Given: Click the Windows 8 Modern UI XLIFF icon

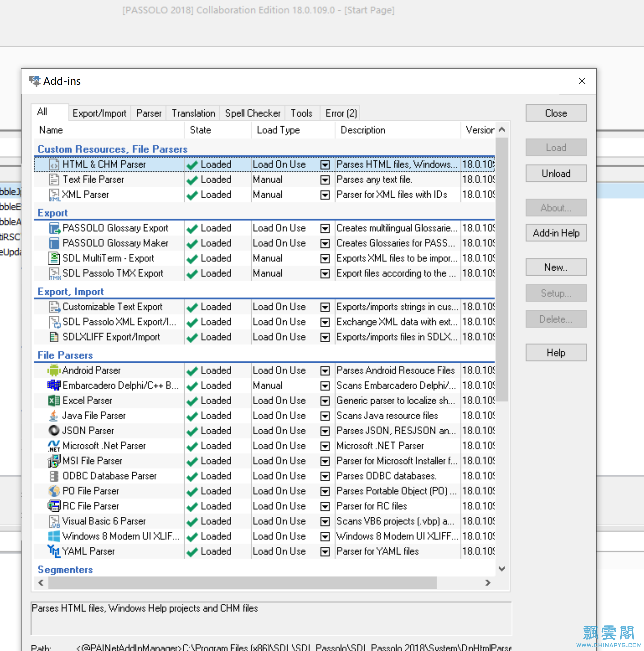Looking at the screenshot, I should 54,536.
